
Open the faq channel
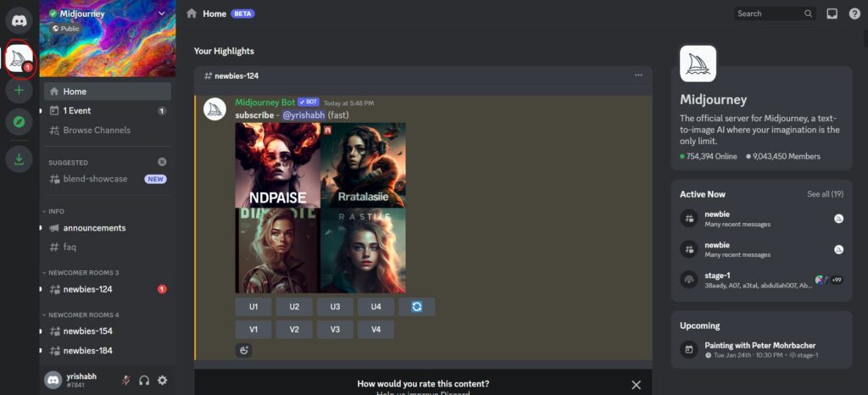tap(108, 248)
